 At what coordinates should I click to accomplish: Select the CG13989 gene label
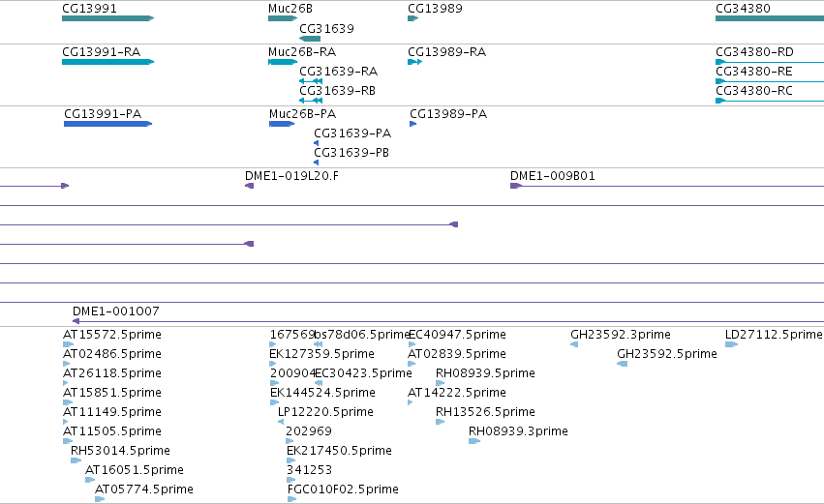(435, 9)
